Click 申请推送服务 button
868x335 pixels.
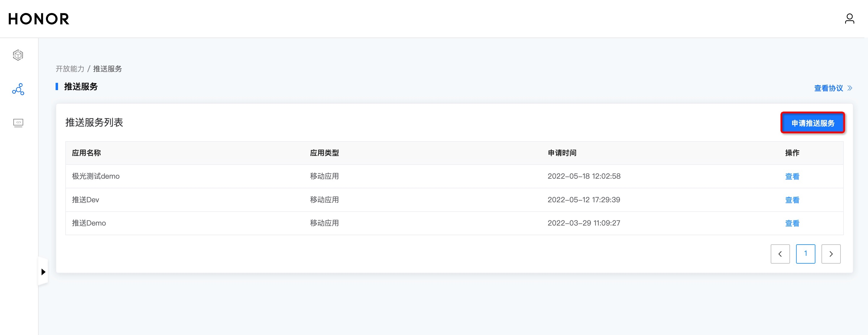[812, 123]
